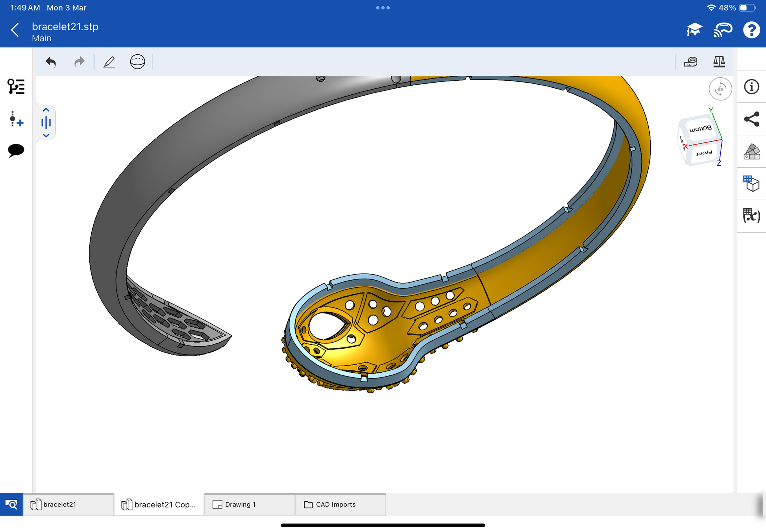This screenshot has width=766, height=532.
Task: Open the Appearance materials editor
Action: [x=751, y=152]
